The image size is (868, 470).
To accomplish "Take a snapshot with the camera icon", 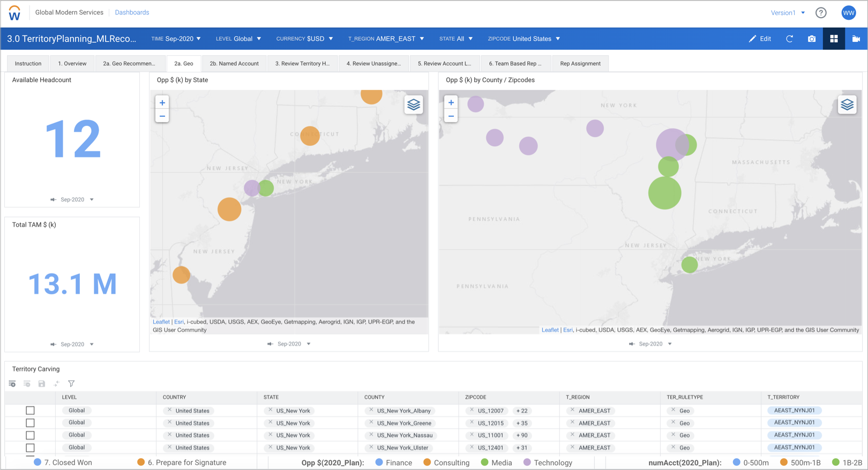I will tap(812, 39).
